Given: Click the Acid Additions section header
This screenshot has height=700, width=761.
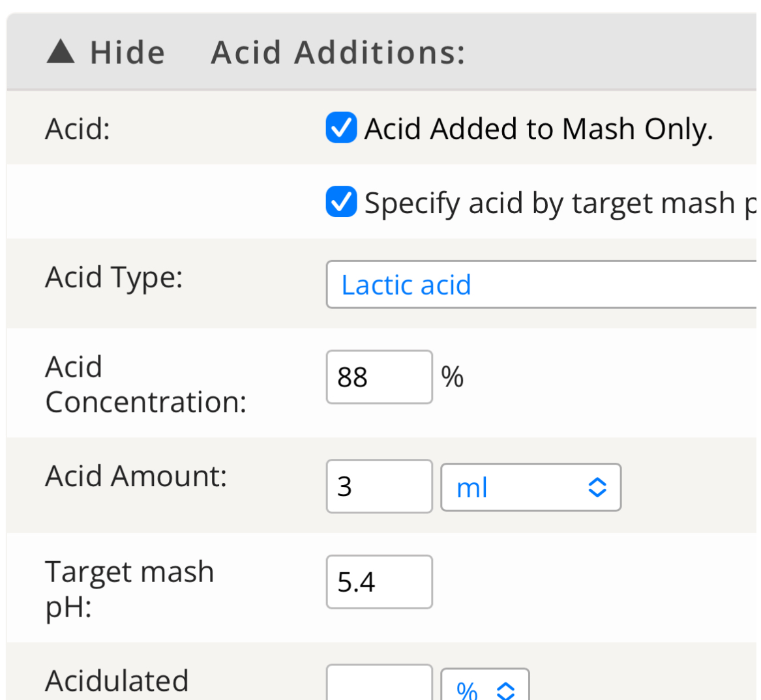Looking at the screenshot, I should (x=338, y=53).
